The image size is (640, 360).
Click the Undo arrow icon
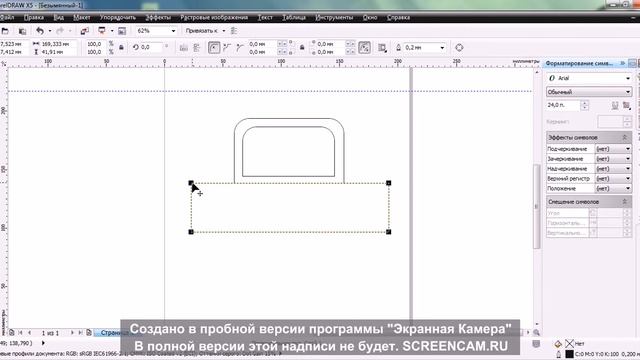click(x=40, y=31)
